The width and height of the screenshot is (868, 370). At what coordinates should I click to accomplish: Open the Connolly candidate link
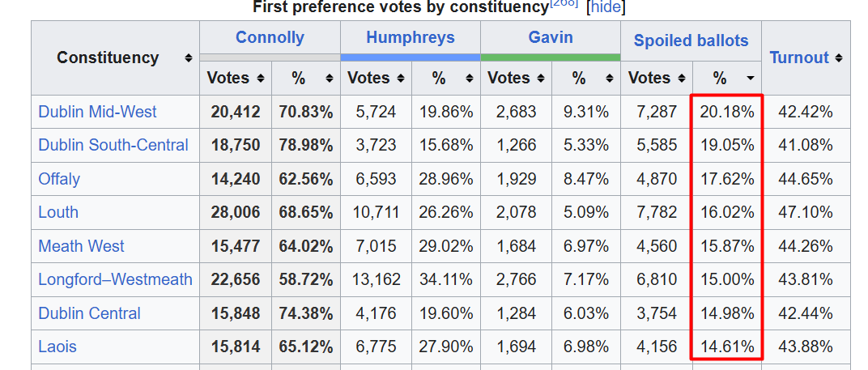270,37
